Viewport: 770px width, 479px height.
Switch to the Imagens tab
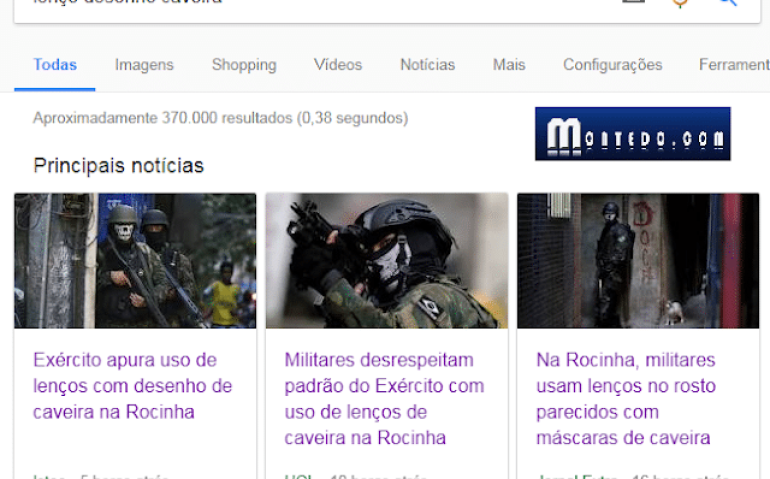(x=144, y=65)
